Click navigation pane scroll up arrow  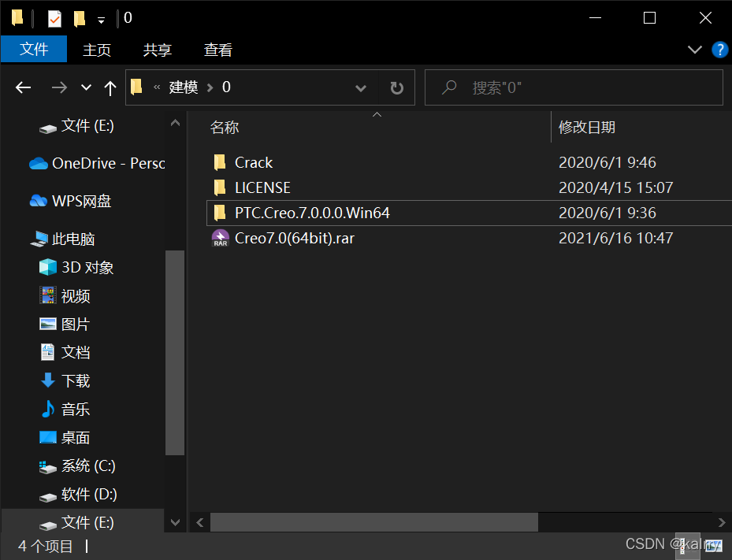pos(175,123)
